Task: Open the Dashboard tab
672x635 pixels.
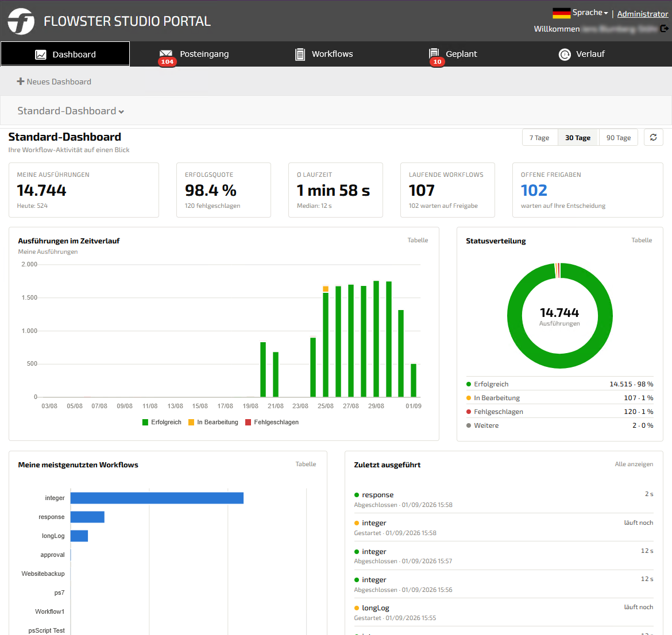Action: [65, 54]
